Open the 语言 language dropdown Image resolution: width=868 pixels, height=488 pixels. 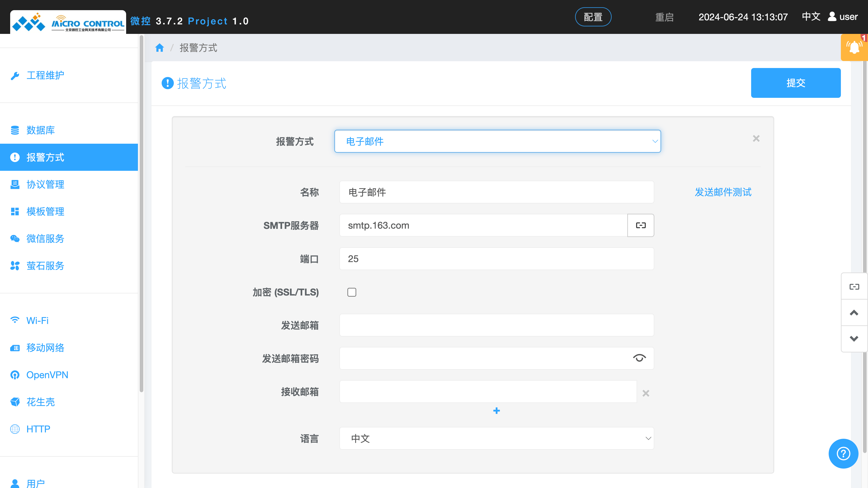pyautogui.click(x=497, y=438)
